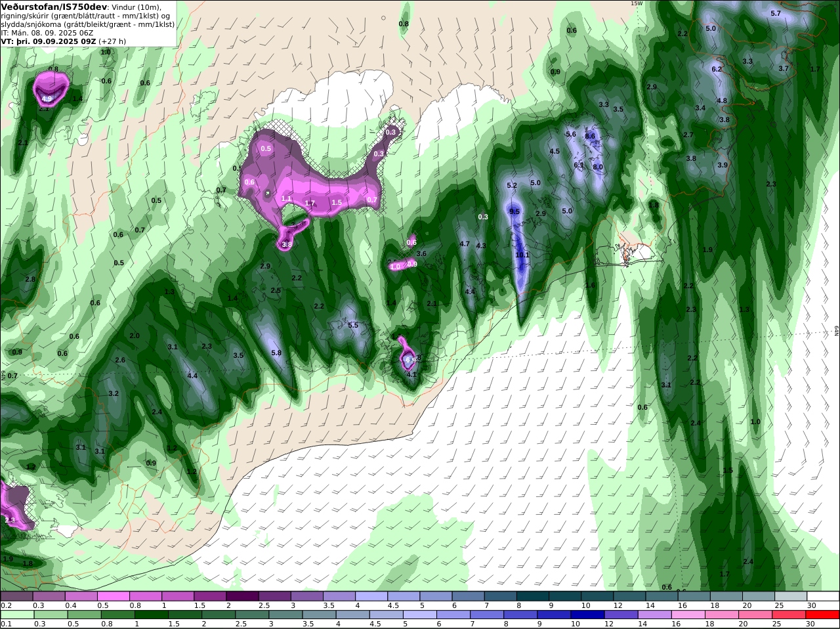
Task: Click the 4.7 precipitation value on the map
Action: (x=465, y=244)
